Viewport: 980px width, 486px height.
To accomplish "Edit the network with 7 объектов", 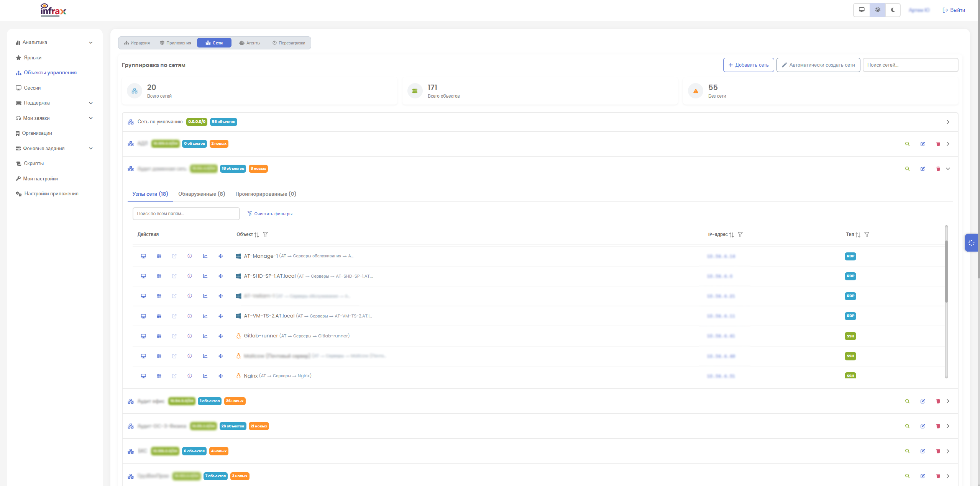I will click(x=923, y=476).
